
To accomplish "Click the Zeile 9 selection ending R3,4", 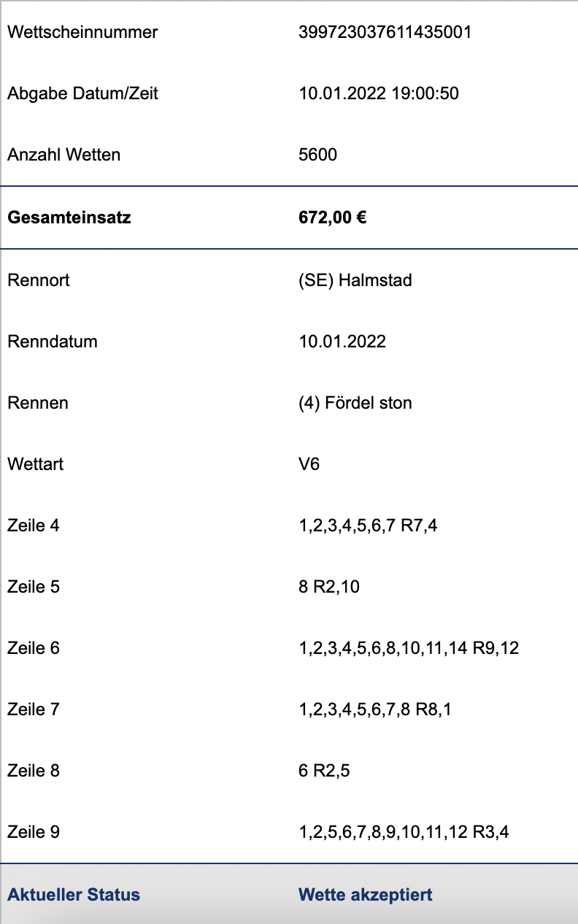I will [404, 832].
